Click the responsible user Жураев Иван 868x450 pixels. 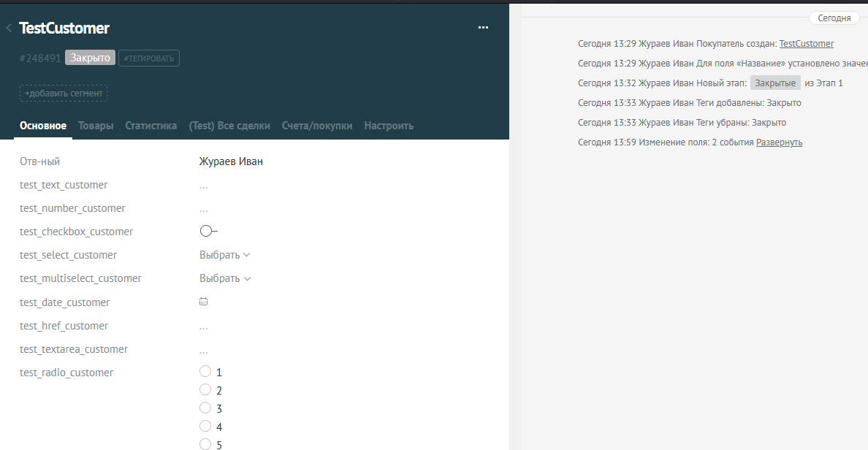tap(231, 161)
